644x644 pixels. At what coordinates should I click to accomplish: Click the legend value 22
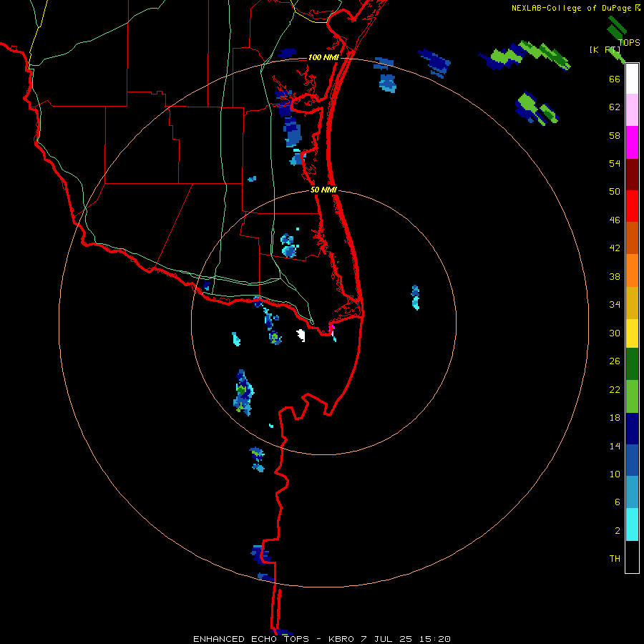tap(615, 389)
